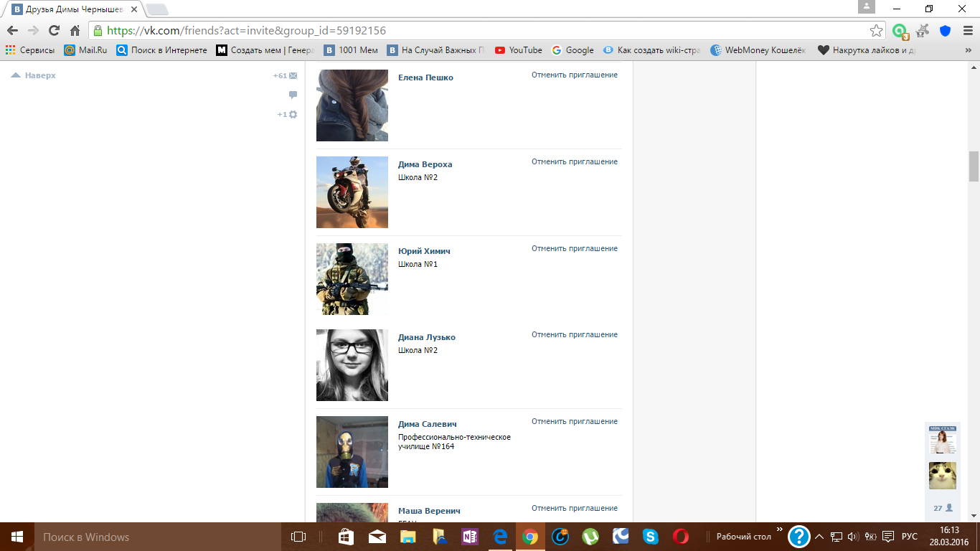Cancel the invitation for Диана Лузько
Viewport: 980px width, 551px height.
point(575,334)
